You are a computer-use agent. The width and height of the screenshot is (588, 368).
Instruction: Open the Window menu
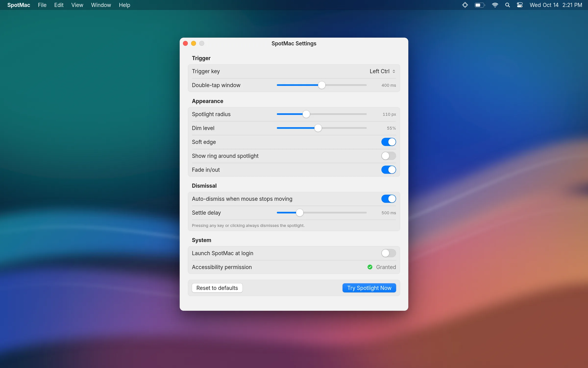pyautogui.click(x=101, y=5)
